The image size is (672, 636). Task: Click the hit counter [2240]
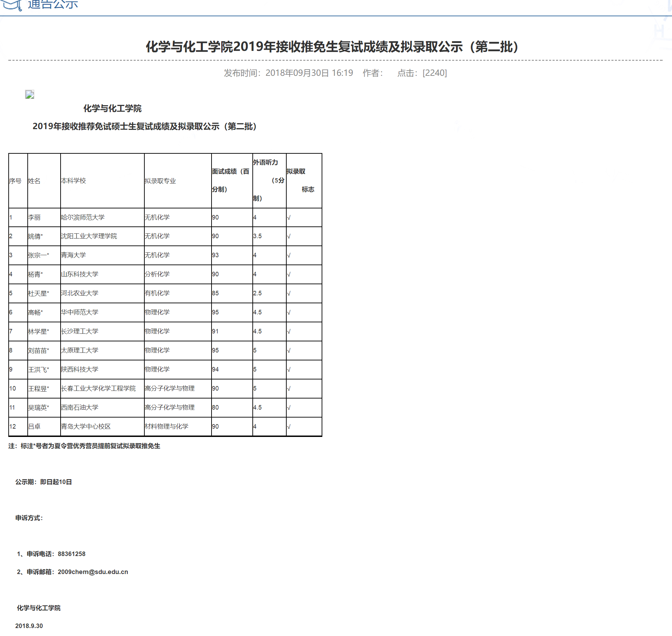[x=434, y=73]
